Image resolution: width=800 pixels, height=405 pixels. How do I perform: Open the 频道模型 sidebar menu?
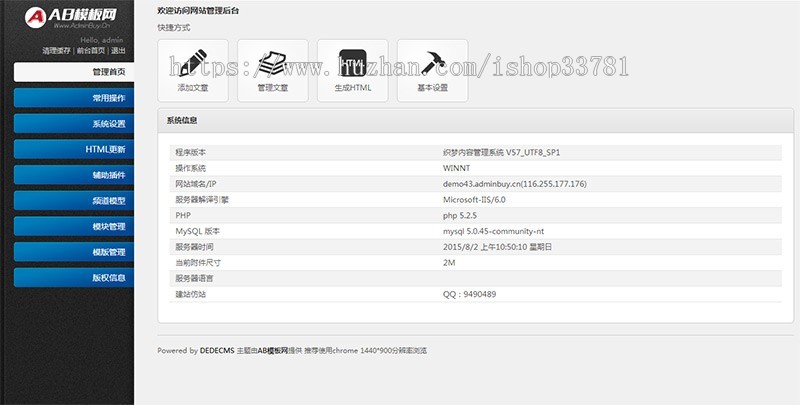[x=74, y=200]
